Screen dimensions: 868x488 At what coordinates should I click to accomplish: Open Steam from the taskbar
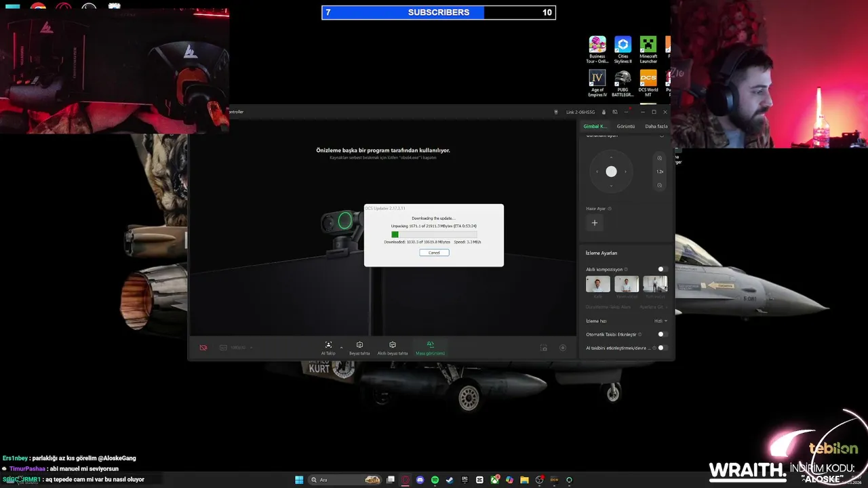click(450, 480)
